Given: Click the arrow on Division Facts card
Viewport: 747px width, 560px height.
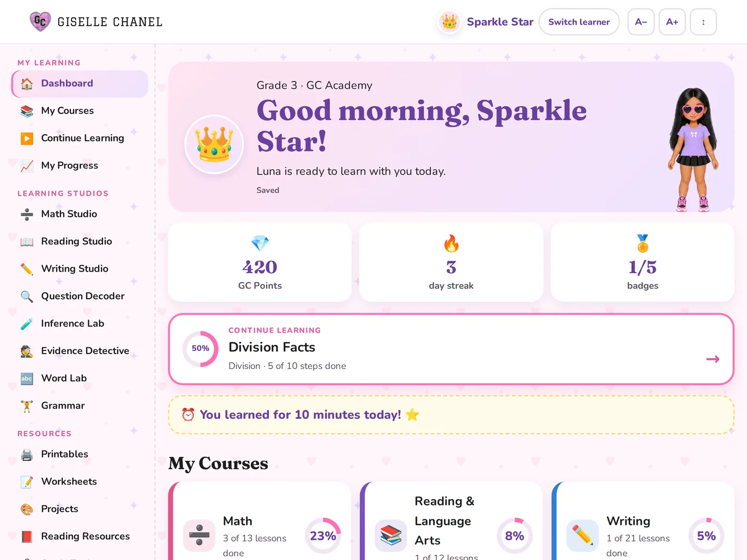Looking at the screenshot, I should coord(713,359).
